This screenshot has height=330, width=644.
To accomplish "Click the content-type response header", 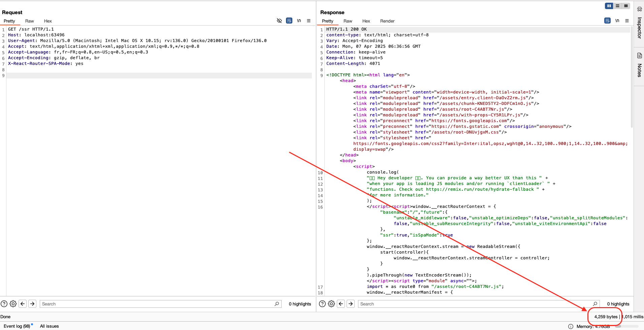I will 377,35.
